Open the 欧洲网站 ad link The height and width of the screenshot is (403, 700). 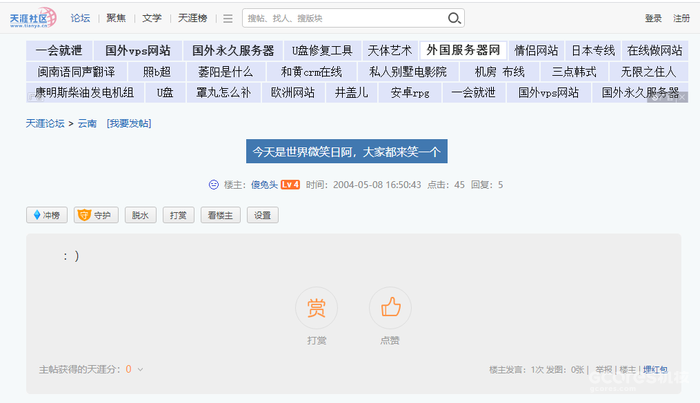pyautogui.click(x=293, y=92)
